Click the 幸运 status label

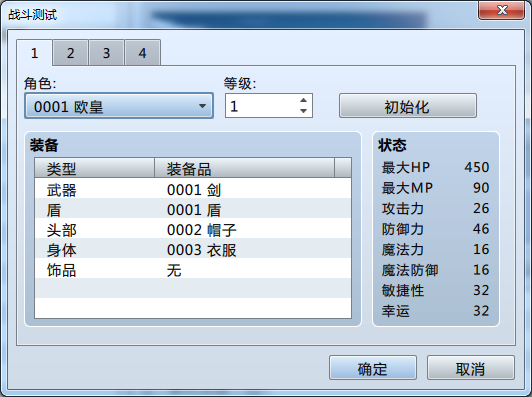(x=396, y=311)
